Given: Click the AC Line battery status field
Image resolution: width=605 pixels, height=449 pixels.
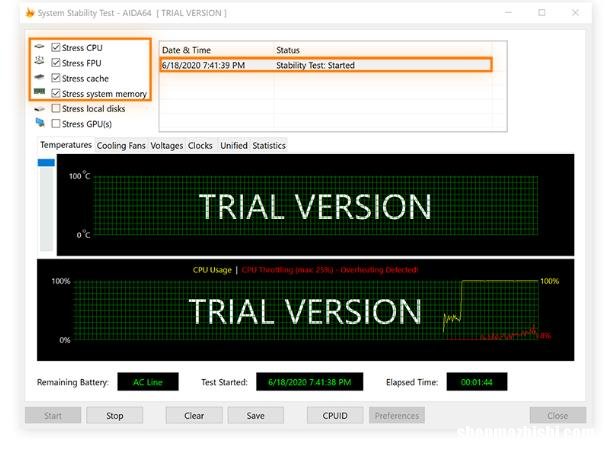Looking at the screenshot, I should (x=148, y=382).
